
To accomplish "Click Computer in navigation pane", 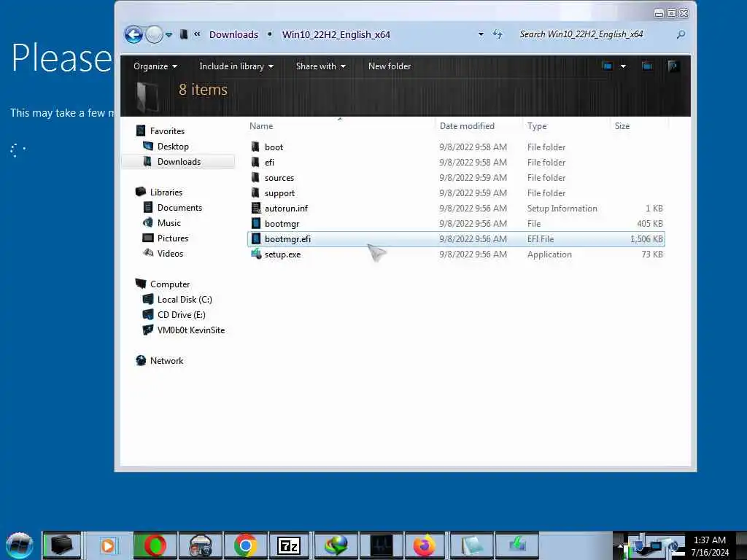I will [169, 284].
